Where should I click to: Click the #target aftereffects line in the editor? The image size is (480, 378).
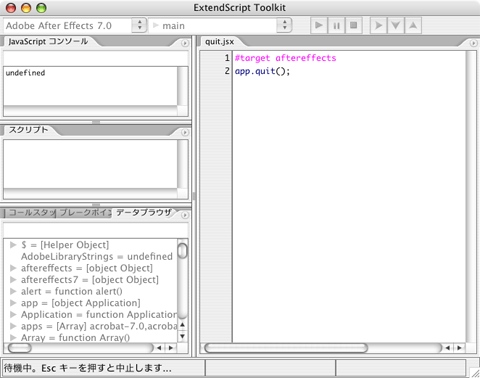coord(285,58)
